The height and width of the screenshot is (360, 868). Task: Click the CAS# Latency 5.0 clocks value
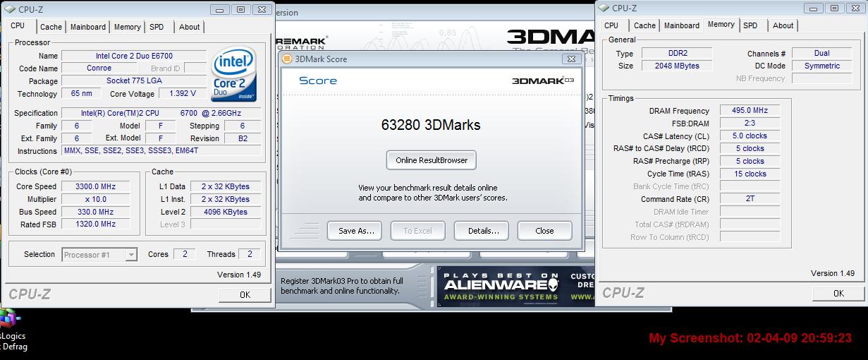click(750, 136)
